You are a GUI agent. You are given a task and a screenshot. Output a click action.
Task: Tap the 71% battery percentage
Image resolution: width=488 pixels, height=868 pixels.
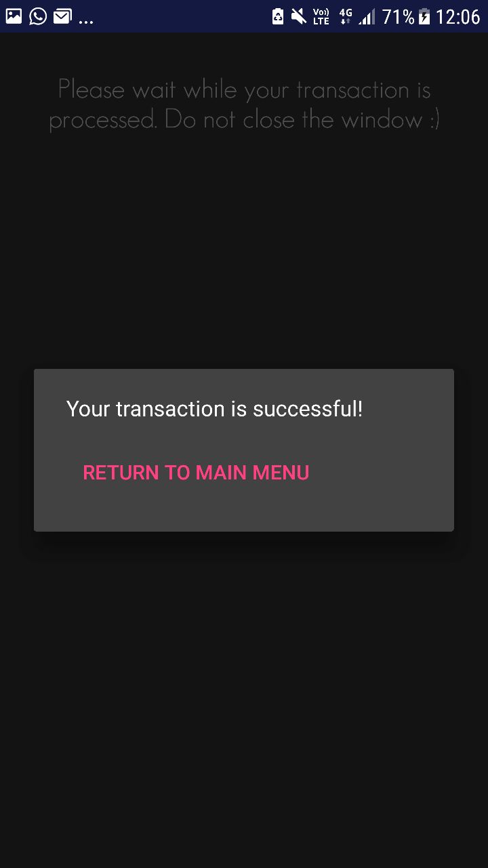398,16
